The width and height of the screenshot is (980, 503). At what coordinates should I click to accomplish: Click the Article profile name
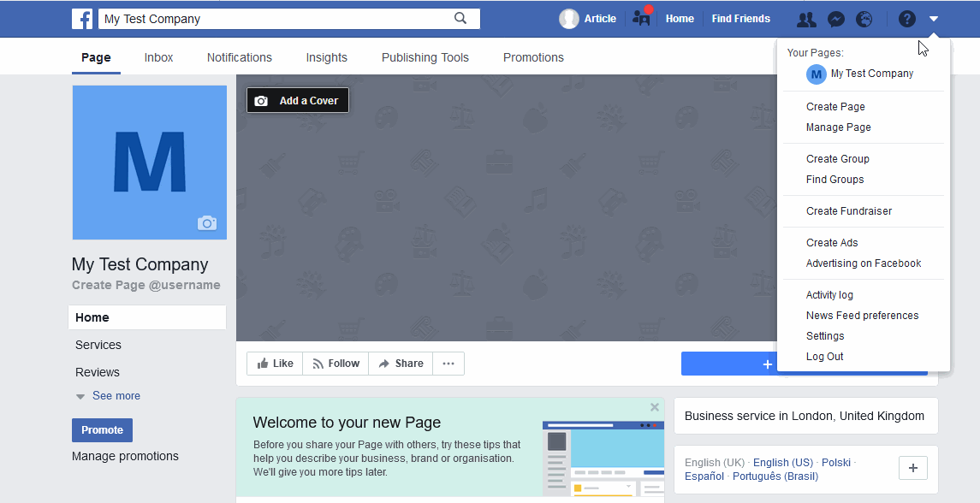(600, 19)
